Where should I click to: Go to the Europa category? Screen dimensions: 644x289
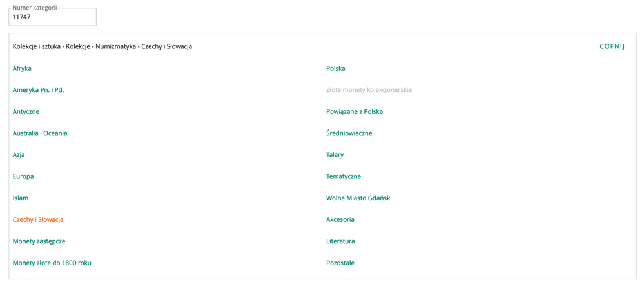pos(23,176)
